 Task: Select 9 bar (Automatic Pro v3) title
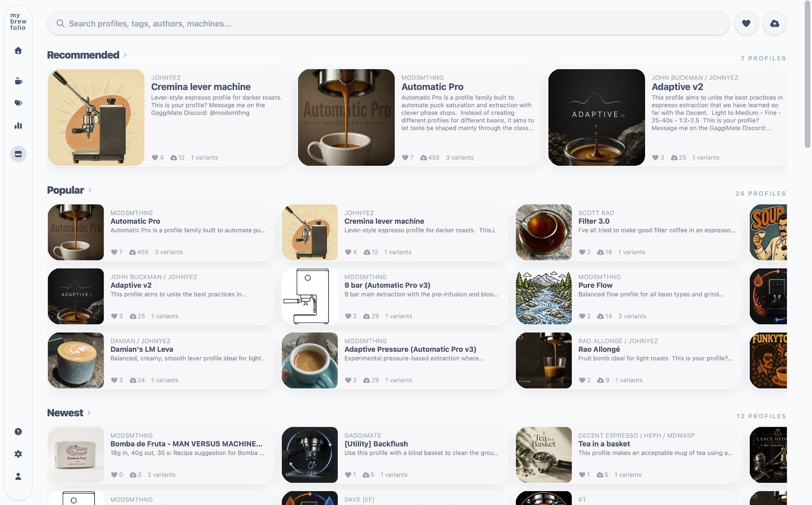pos(387,285)
